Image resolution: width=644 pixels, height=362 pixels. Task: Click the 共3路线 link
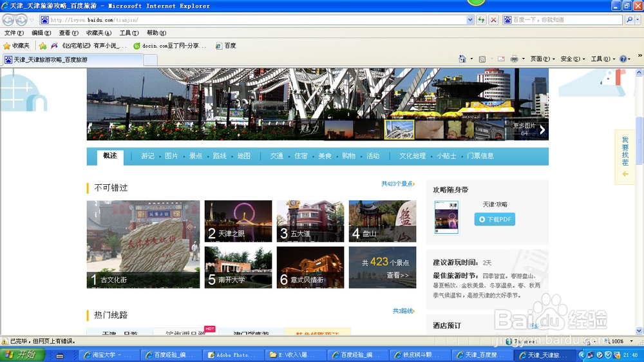403,311
